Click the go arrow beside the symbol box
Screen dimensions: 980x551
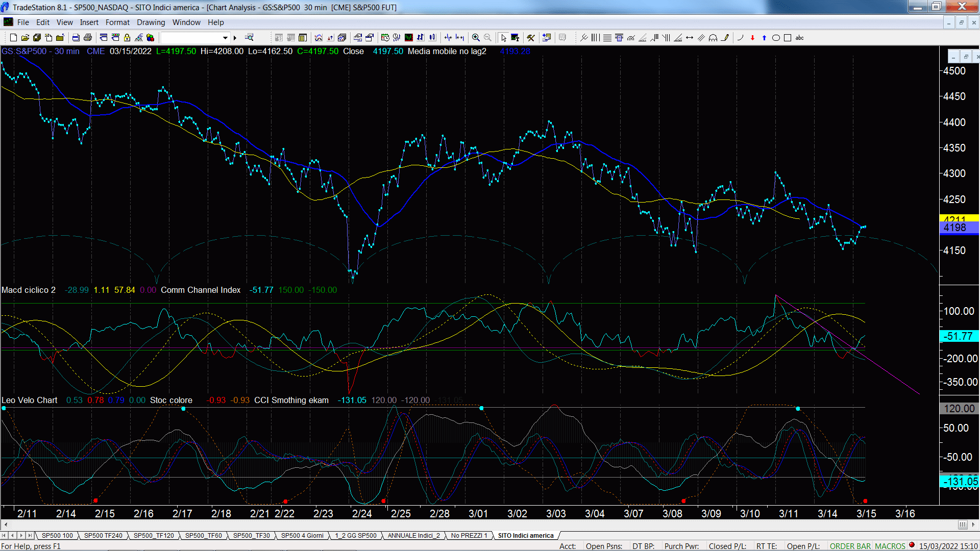[235, 38]
